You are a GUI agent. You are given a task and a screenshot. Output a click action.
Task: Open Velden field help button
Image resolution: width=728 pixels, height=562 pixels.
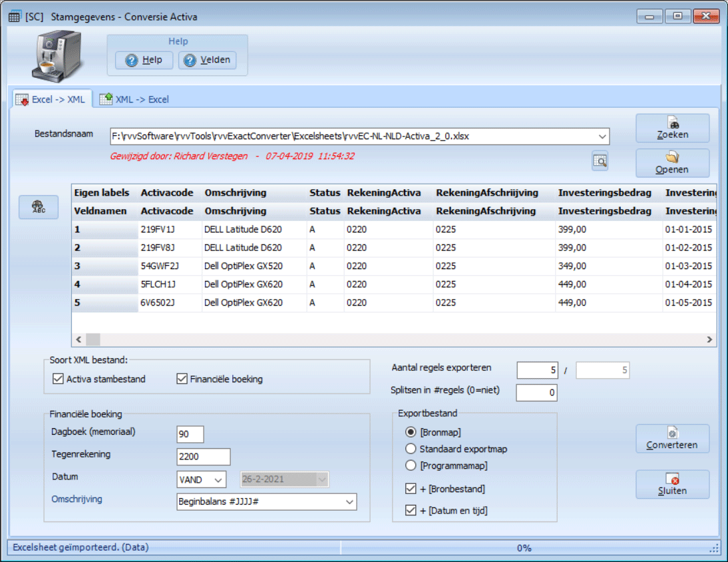(208, 60)
